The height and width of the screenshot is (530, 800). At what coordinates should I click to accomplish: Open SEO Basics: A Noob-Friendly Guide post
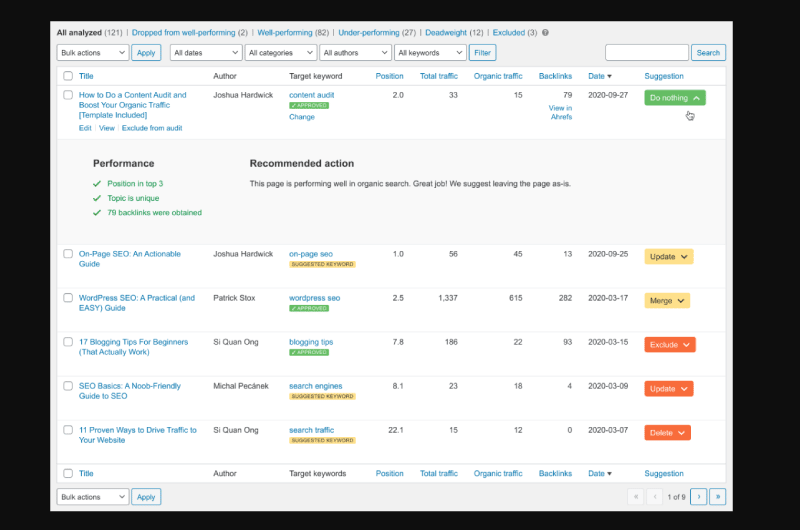130,391
